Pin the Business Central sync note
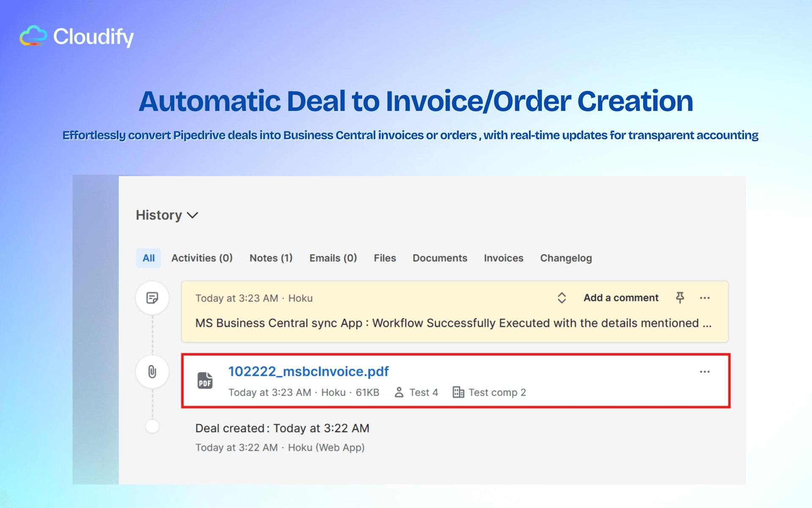Screen dimensions: 812x508 coord(680,298)
